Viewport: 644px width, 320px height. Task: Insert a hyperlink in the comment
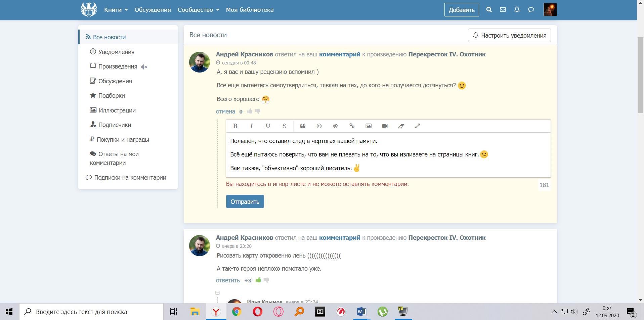(352, 126)
